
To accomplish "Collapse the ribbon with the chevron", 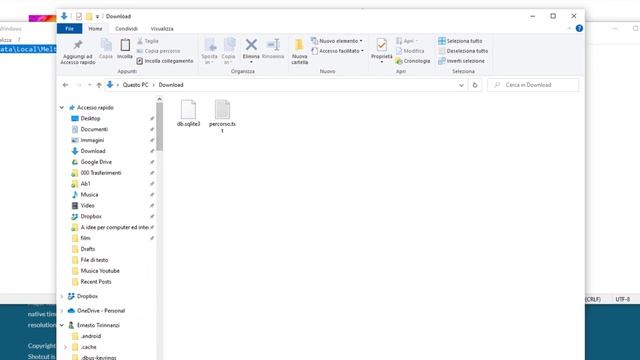I will click(x=569, y=28).
